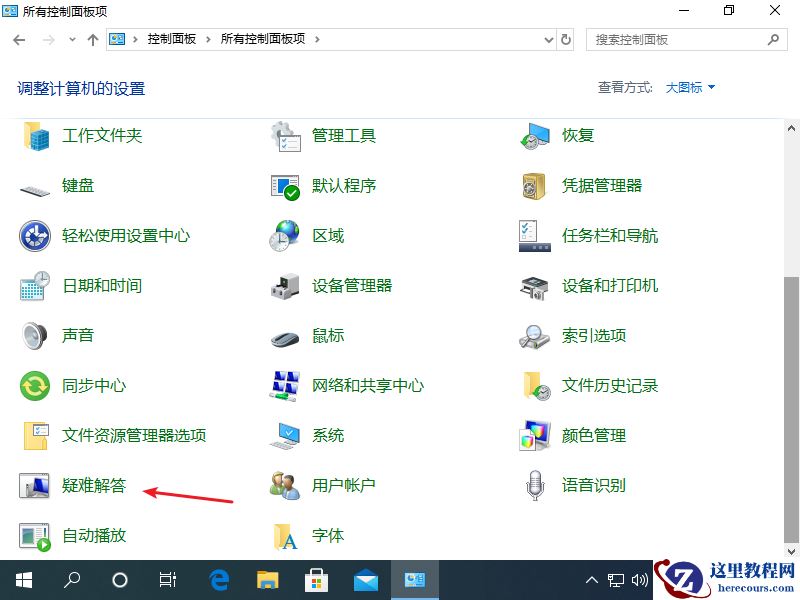This screenshot has height=600, width=800.
Task: Expand hidden icons in the system tray
Action: tap(592, 580)
